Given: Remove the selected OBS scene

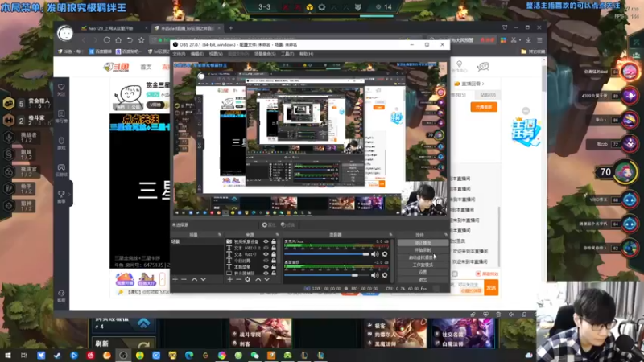Looking at the screenshot, I should click(x=184, y=279).
